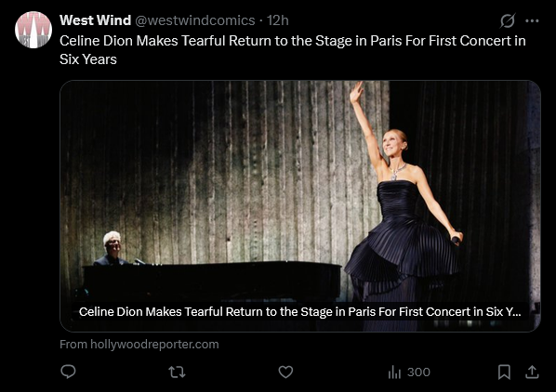Like the post with the heart icon
Viewport: 556px width, 392px height.
tap(285, 372)
